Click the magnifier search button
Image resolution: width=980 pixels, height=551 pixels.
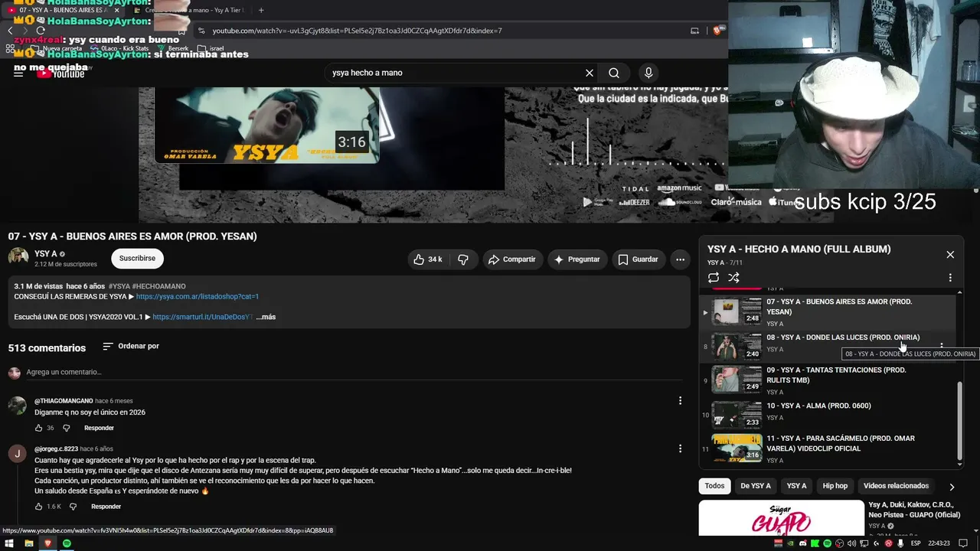pyautogui.click(x=614, y=73)
